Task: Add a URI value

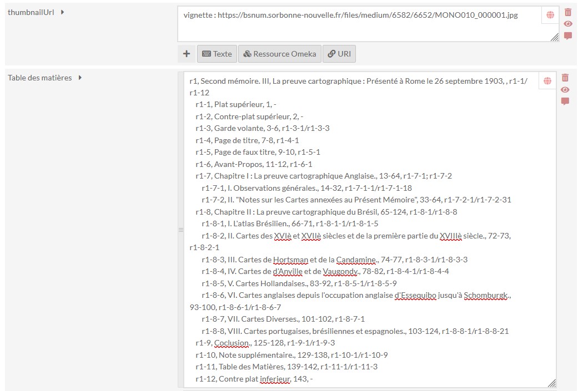Action: [339, 54]
